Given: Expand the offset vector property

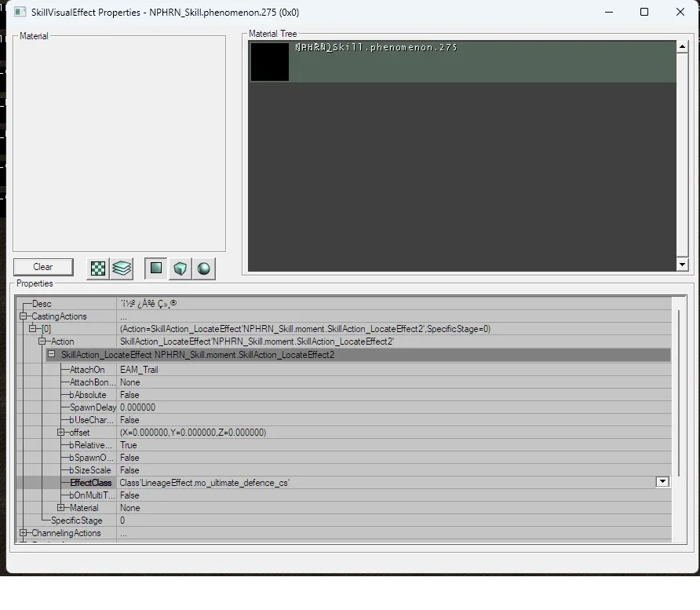Looking at the screenshot, I should [60, 433].
